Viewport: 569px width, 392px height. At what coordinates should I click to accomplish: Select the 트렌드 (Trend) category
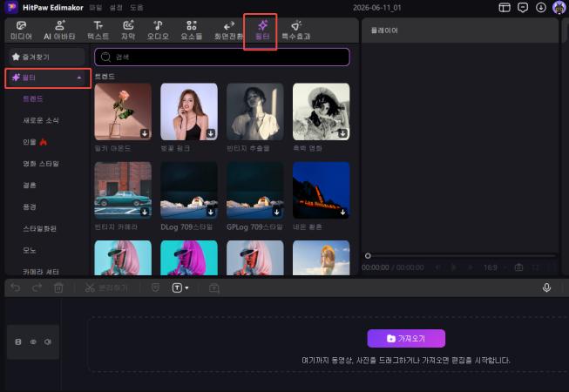pos(32,99)
